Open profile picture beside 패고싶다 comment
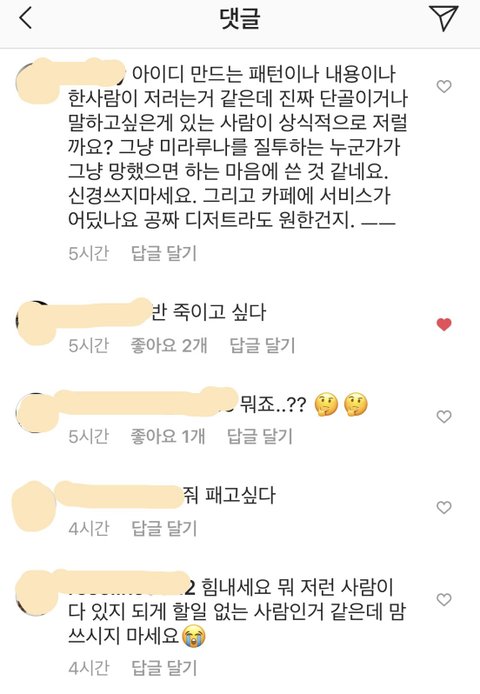The height and width of the screenshot is (694, 480). pyautogui.click(x=35, y=506)
